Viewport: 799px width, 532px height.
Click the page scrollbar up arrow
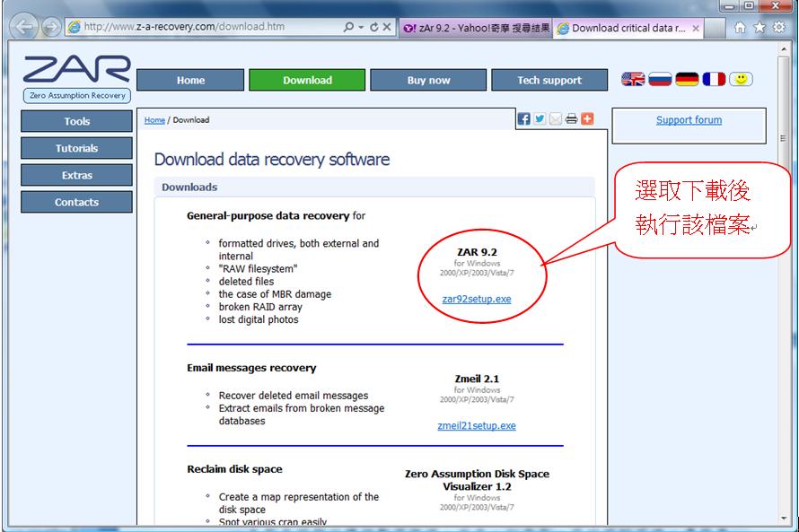pyautogui.click(x=784, y=48)
